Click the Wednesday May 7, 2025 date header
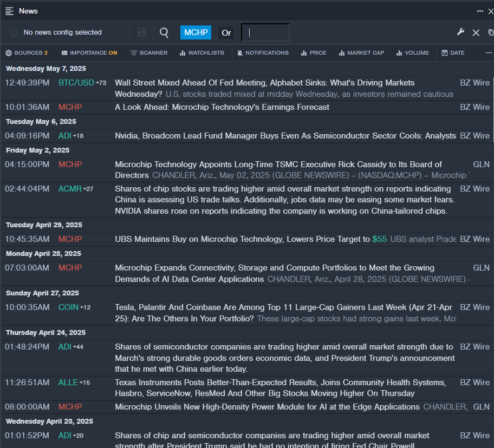 click(46, 69)
